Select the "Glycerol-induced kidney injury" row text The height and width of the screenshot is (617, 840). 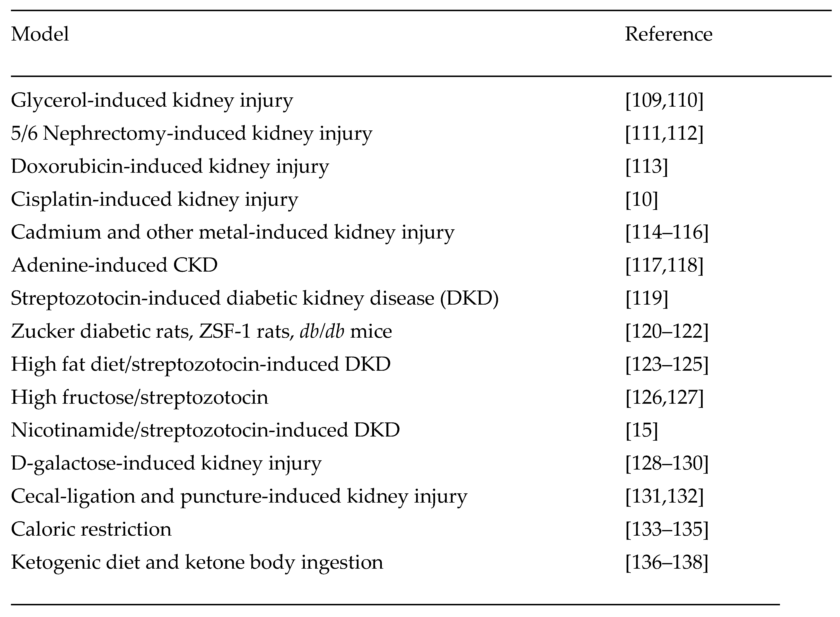[152, 101]
